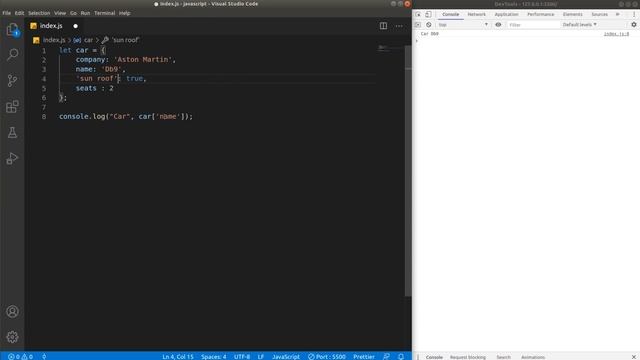The image size is (640, 360).
Task: Click the 'sun roof' breadcrumb segment
Action: tap(125, 40)
